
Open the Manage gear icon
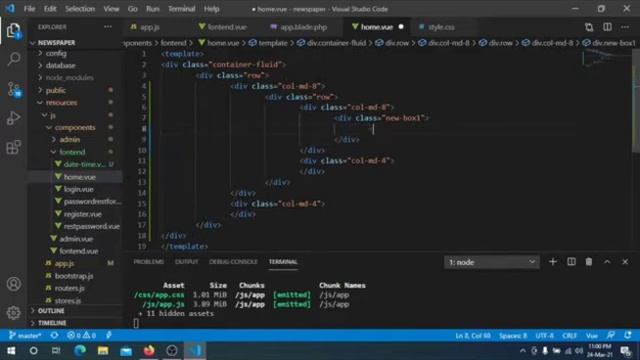click(x=13, y=313)
